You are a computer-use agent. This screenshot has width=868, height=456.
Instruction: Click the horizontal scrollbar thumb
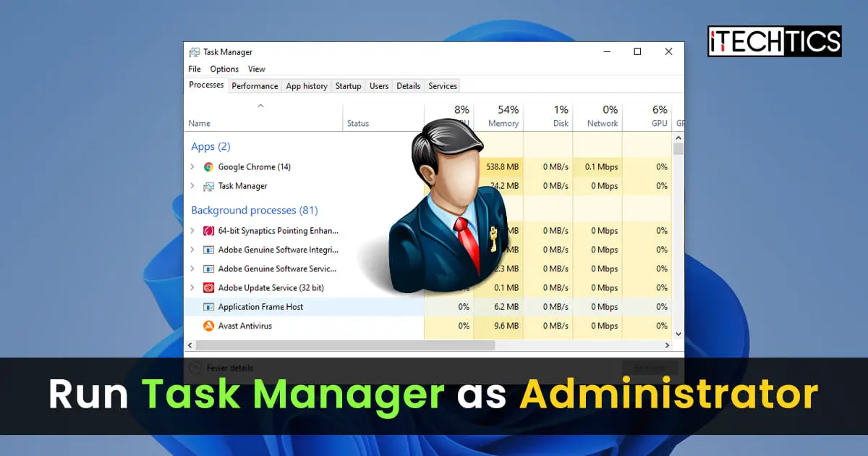click(346, 346)
